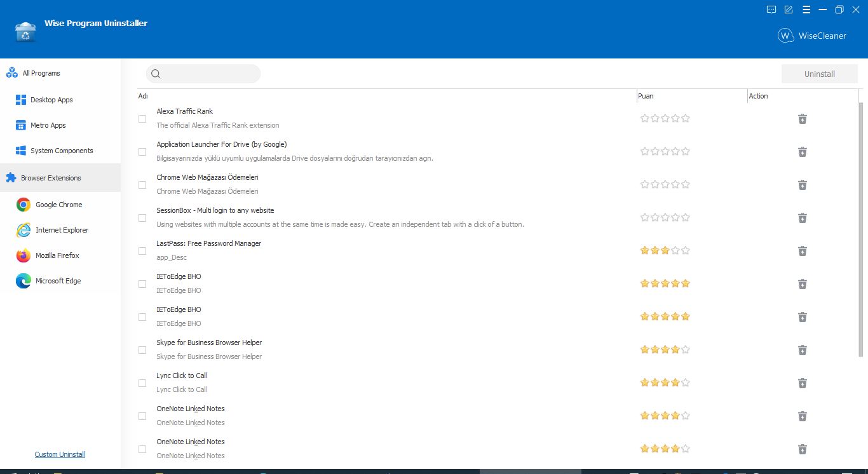Image resolution: width=868 pixels, height=474 pixels.
Task: Tick the SessionBox extension checkbox
Action: click(x=142, y=218)
